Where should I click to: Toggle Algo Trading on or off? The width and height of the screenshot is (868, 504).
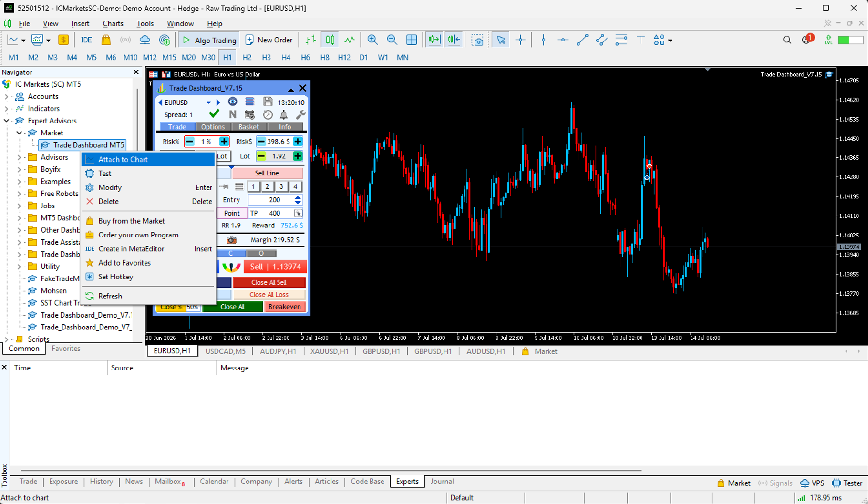(209, 40)
